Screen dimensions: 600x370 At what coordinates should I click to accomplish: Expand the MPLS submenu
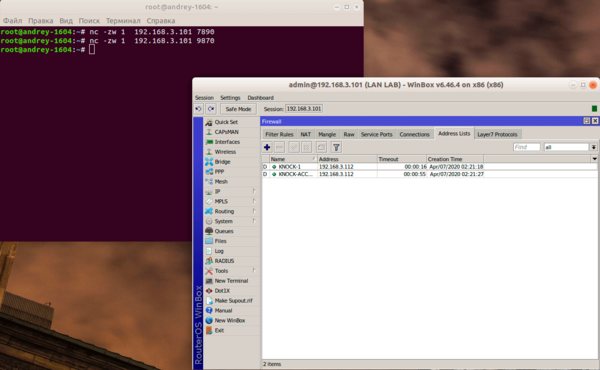click(254, 201)
